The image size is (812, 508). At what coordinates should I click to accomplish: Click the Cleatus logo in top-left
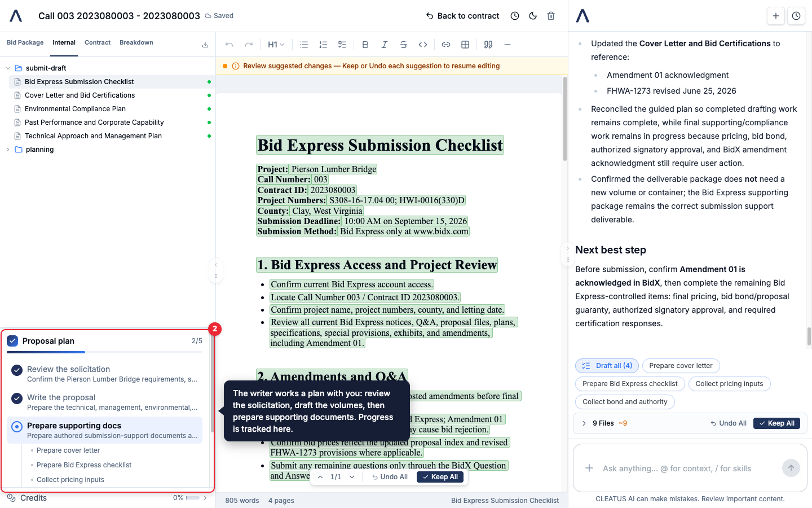[x=16, y=16]
